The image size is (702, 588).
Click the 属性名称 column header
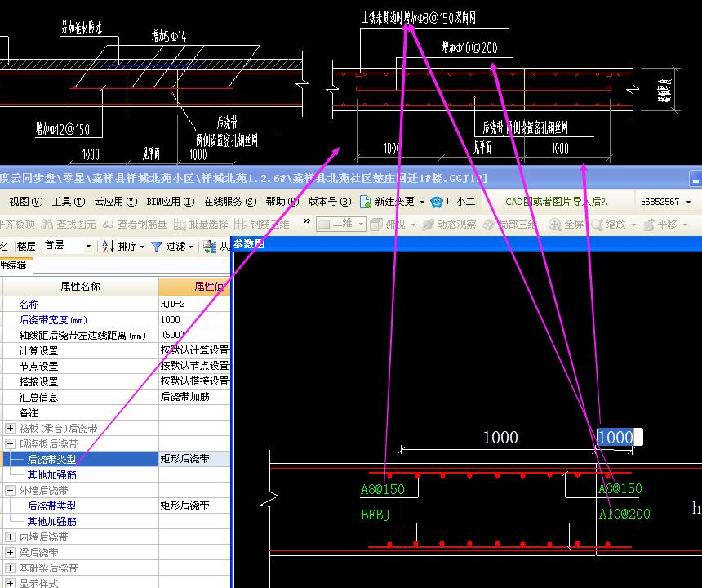point(80,286)
